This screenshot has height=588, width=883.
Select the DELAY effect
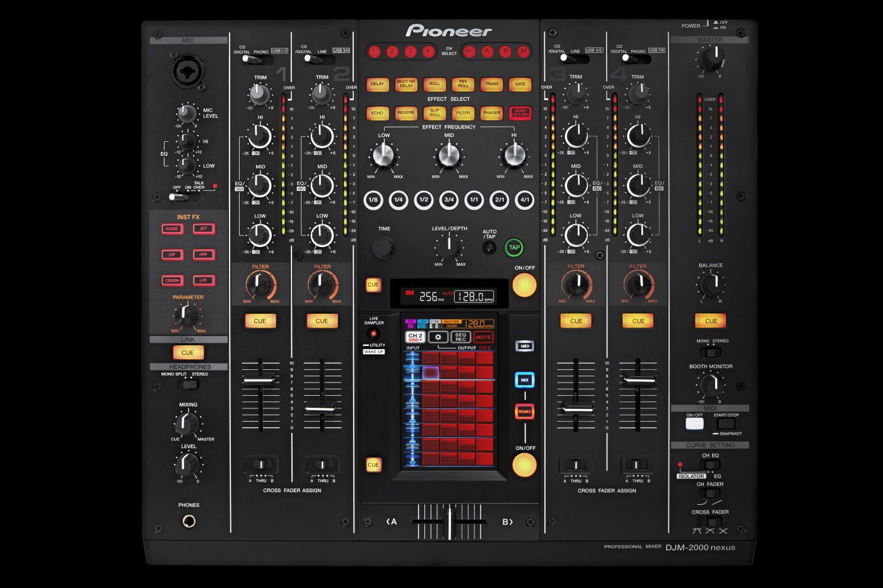tap(377, 84)
